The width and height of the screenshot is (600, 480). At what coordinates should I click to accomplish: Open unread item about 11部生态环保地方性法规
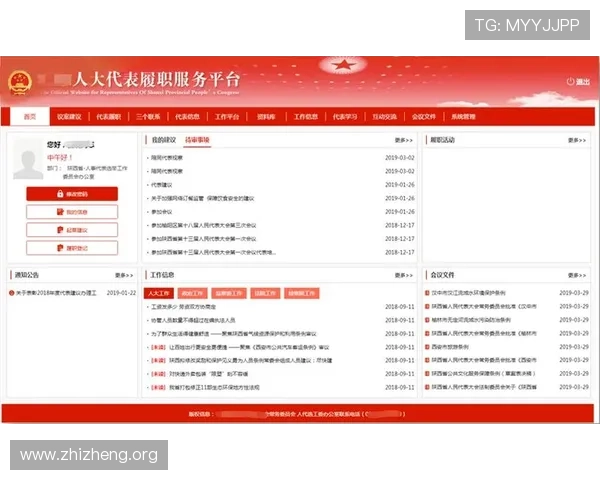pos(205,387)
